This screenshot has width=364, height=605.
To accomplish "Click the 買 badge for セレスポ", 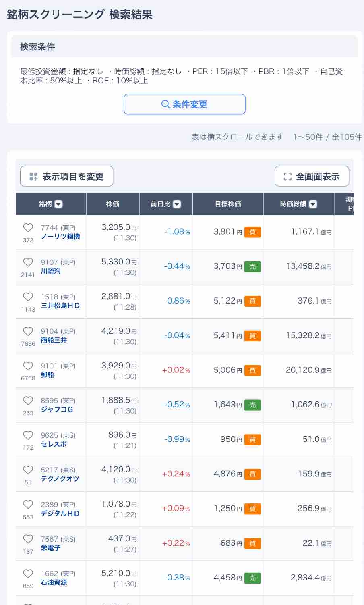I will [252, 440].
